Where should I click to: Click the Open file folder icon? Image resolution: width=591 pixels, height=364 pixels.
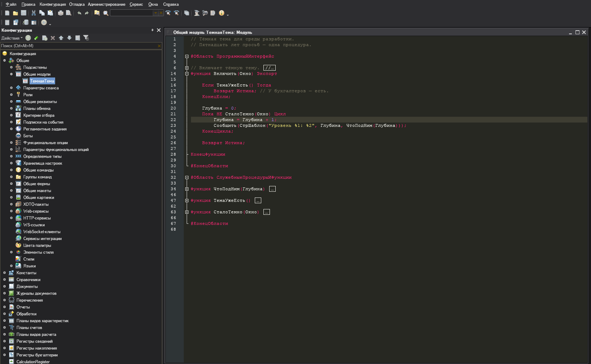(15, 13)
